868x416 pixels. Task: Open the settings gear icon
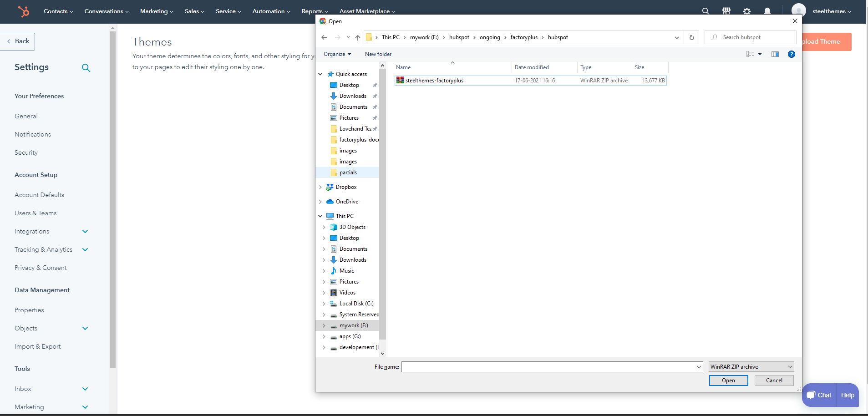tap(746, 11)
